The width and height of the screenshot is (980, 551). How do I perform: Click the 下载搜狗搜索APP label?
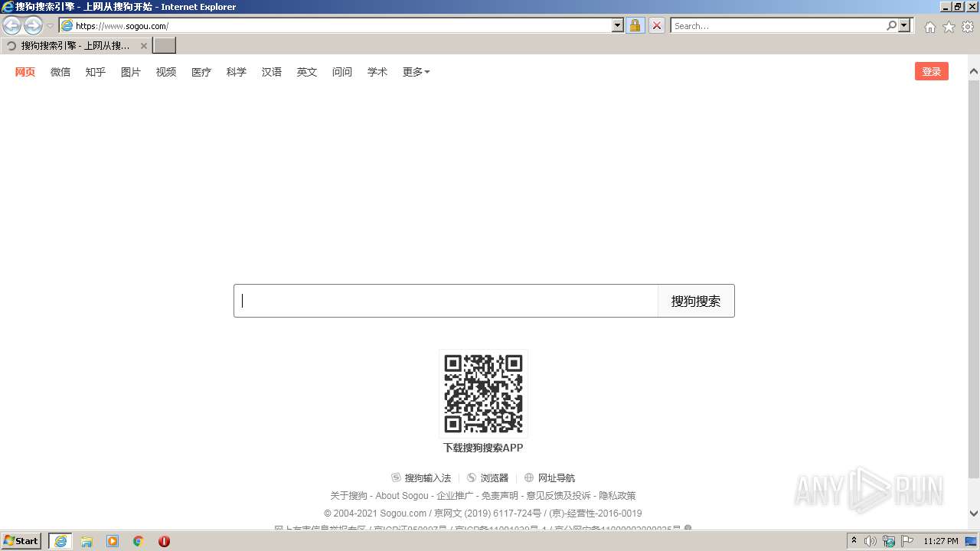pos(483,448)
